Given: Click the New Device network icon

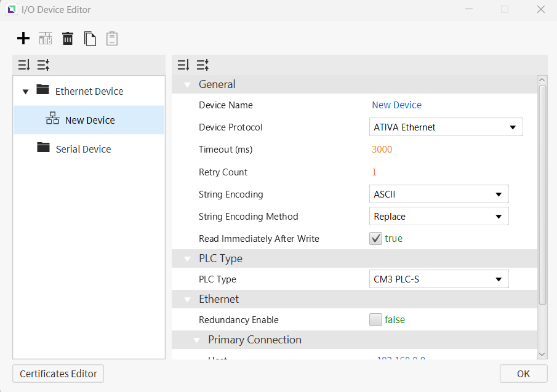Looking at the screenshot, I should point(52,118).
